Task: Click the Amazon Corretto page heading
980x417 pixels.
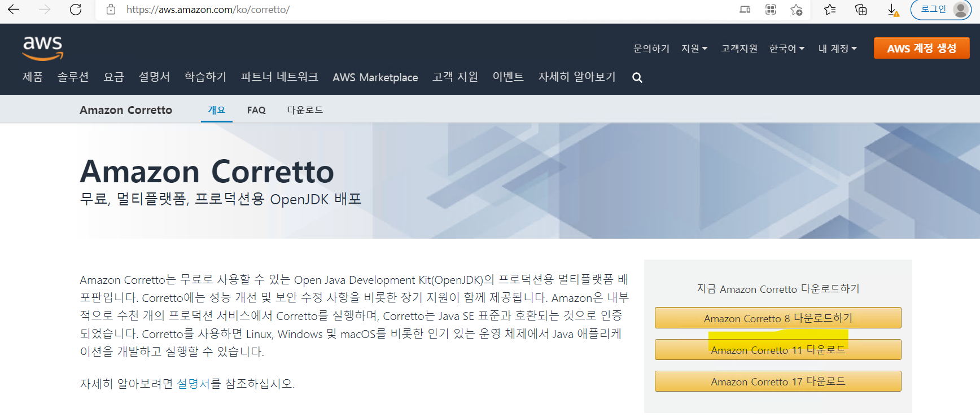Action: (207, 172)
